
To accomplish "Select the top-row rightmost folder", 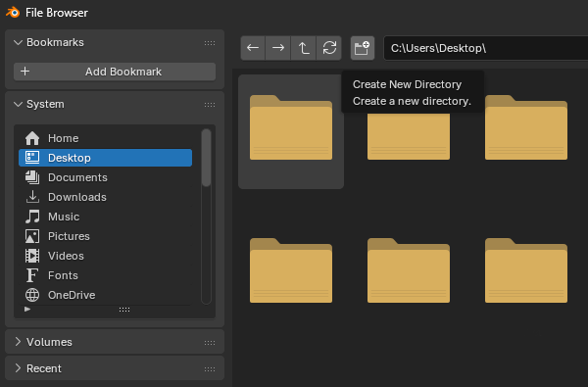I will tap(526, 127).
